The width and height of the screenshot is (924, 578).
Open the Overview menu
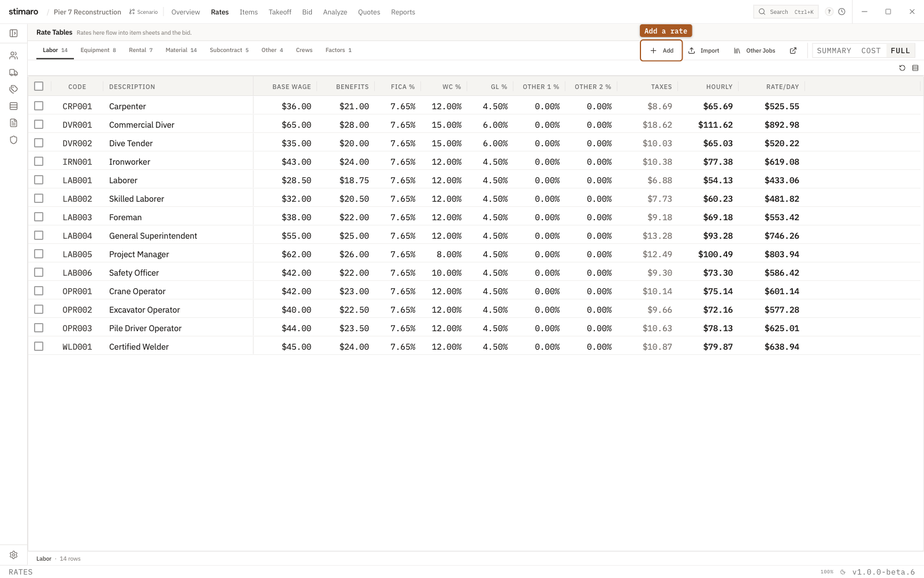coord(185,12)
